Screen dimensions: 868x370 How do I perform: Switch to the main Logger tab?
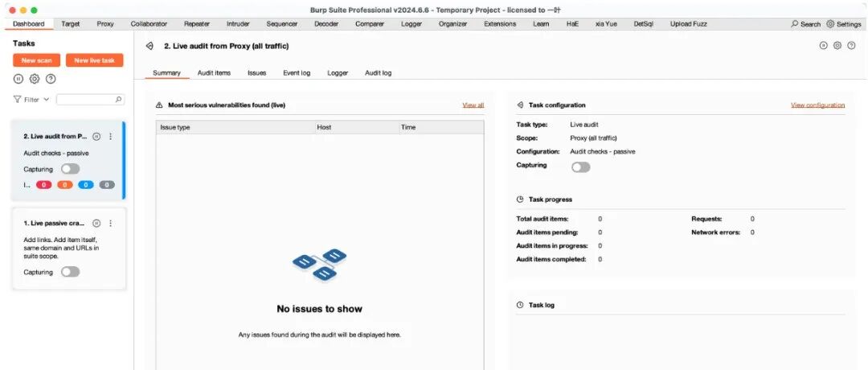click(411, 24)
